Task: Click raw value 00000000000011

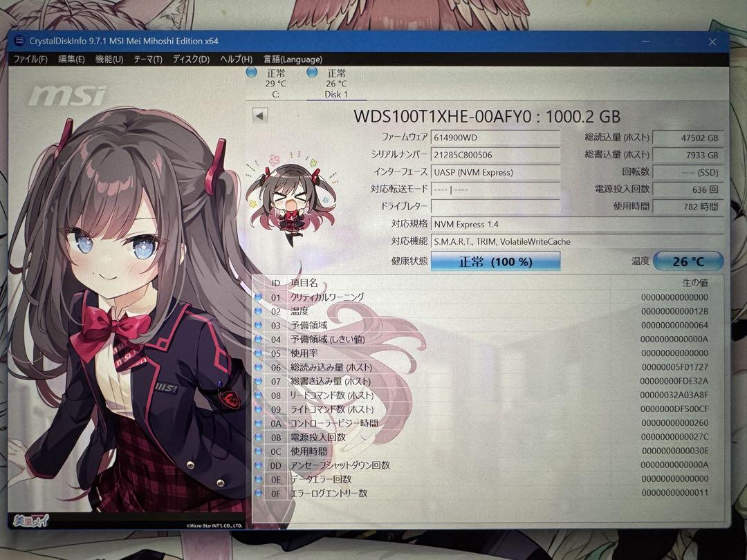Action: point(675,492)
